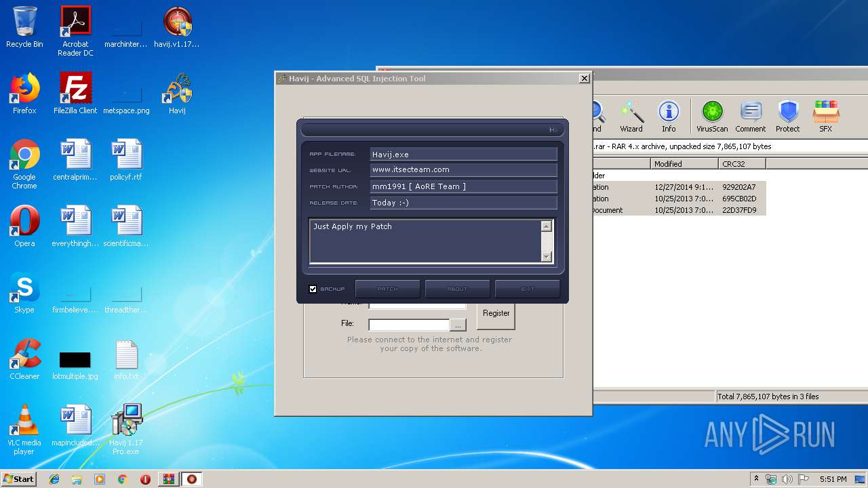Click the 'Just Apply my Patch' text box

(426, 241)
